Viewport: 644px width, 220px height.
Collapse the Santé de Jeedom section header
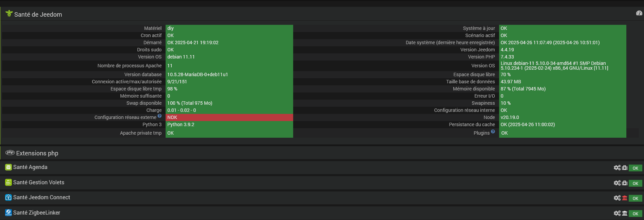(38, 14)
